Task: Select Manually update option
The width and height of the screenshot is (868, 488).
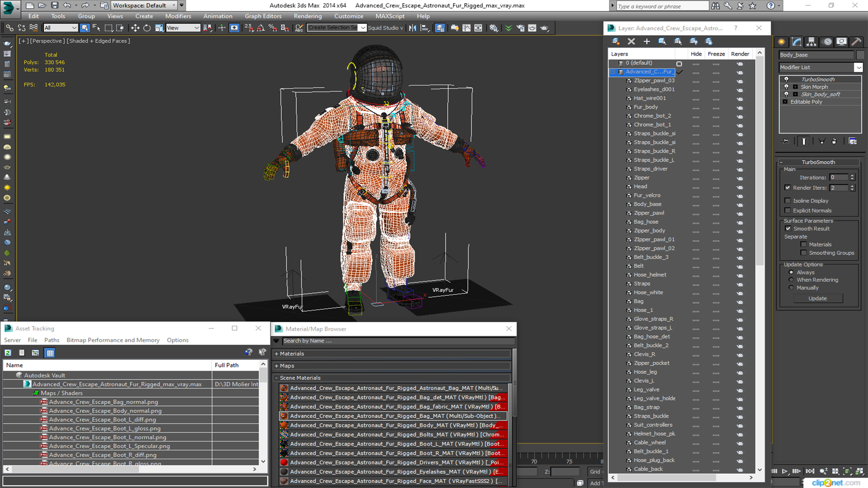Action: pos(791,288)
